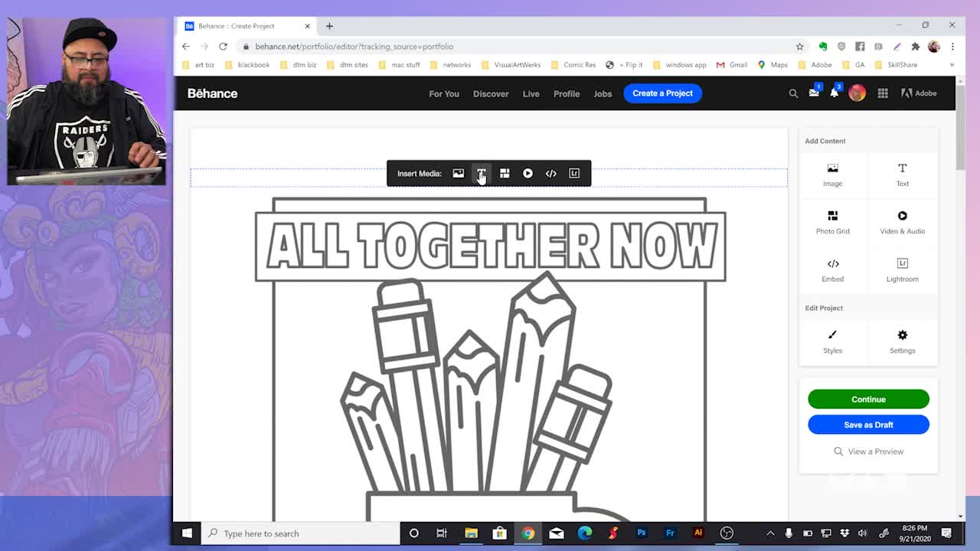This screenshot has width=980, height=551.
Task: Add Video & Audio from the sidebar
Action: tap(903, 222)
